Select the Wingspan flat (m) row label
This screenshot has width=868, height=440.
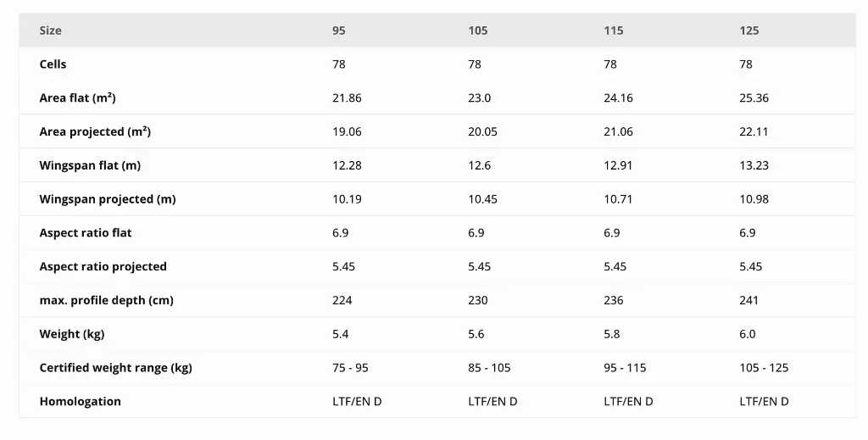pyautogui.click(x=90, y=165)
